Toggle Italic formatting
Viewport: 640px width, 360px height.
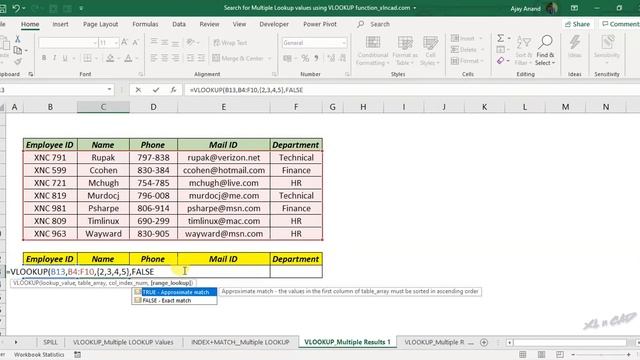coord(54,58)
